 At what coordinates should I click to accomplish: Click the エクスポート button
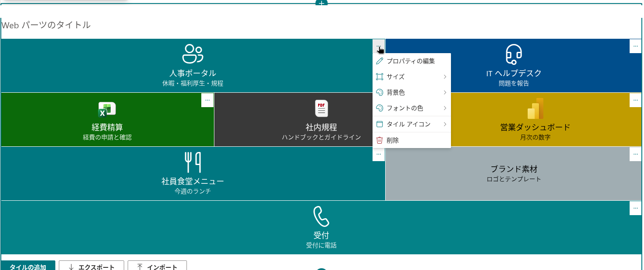tap(92, 266)
